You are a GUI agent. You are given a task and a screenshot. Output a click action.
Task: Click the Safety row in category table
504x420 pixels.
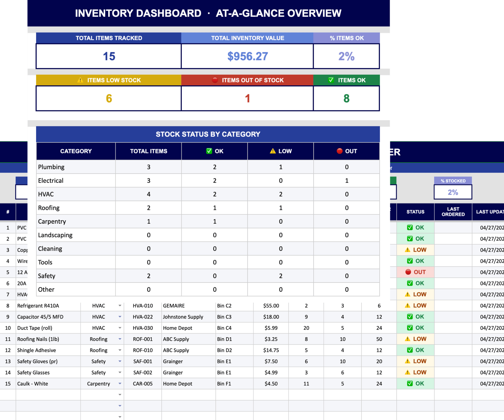pyautogui.click(x=208, y=276)
